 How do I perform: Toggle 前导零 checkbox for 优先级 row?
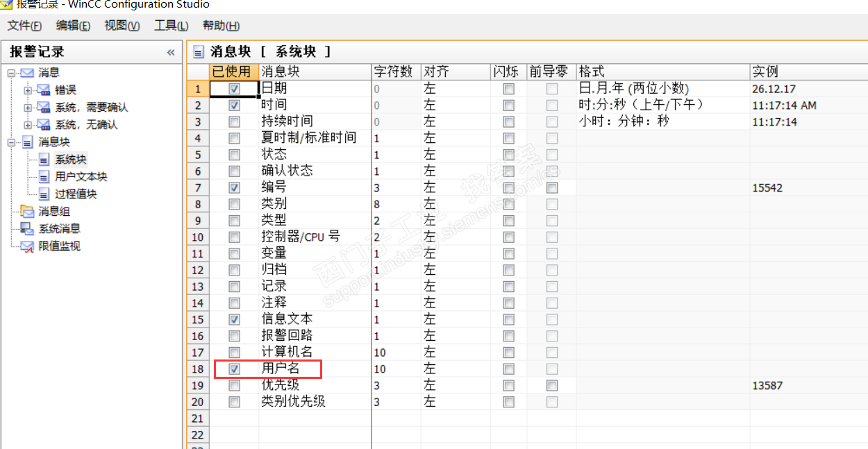click(x=552, y=385)
